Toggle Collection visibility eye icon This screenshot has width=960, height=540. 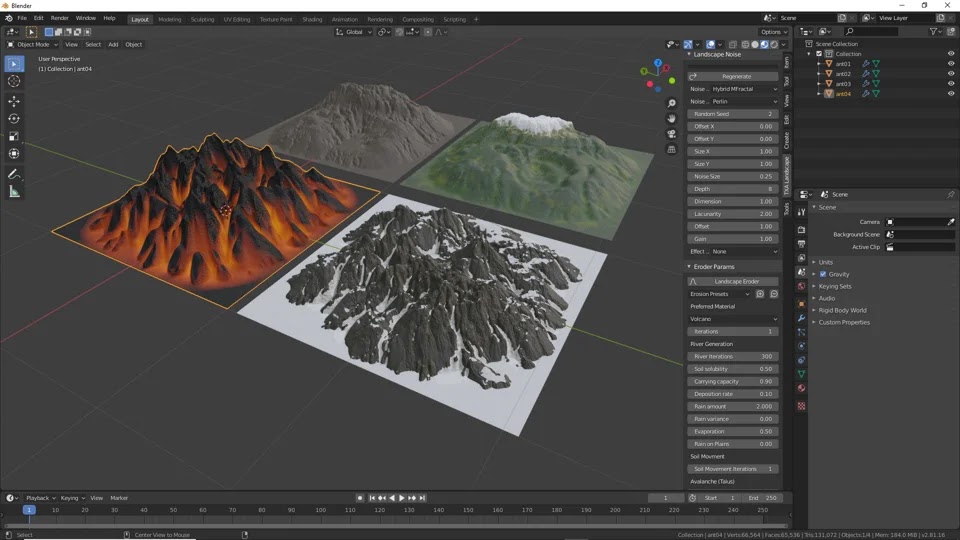tap(951, 54)
